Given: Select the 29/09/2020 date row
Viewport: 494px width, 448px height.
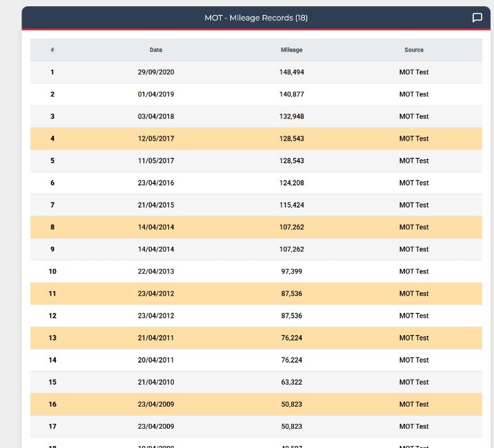Looking at the screenshot, I should [x=256, y=72].
